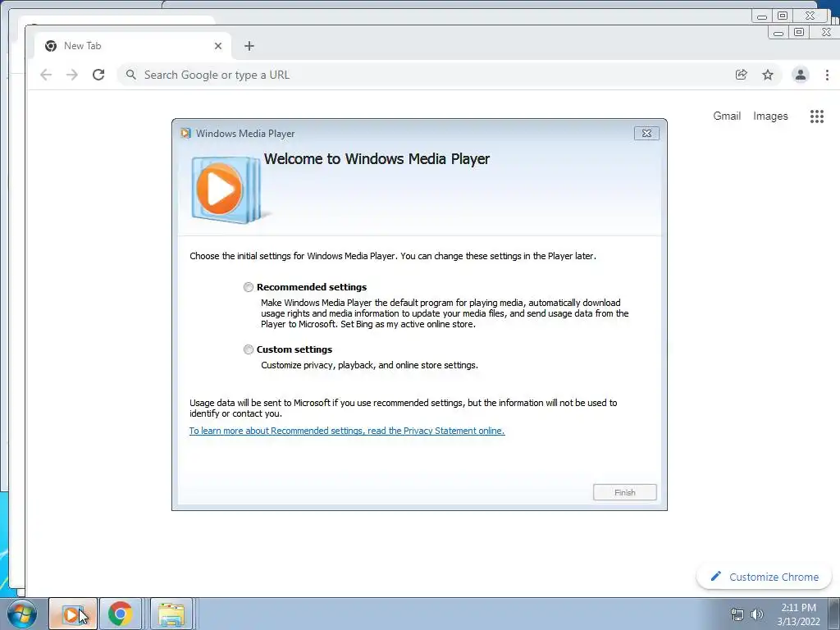Open the Gmail link
840x630 pixels.
point(727,116)
